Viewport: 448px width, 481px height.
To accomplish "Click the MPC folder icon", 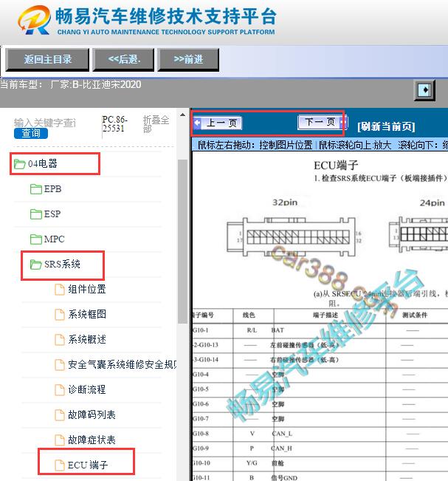I will coord(36,239).
